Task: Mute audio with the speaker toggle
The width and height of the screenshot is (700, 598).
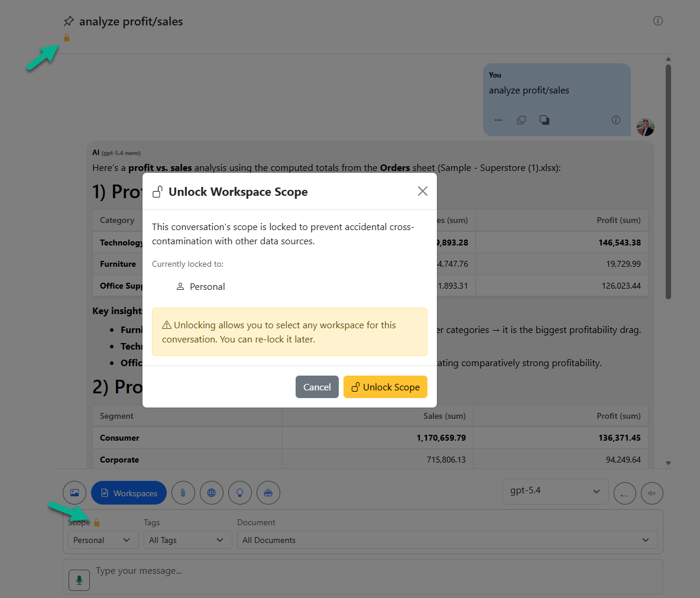Action: click(x=652, y=493)
